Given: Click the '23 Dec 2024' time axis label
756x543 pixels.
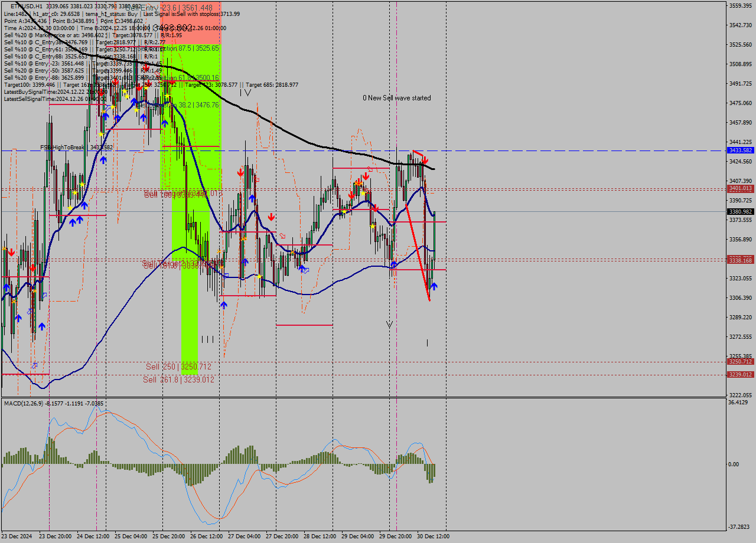Looking at the screenshot, I should pyautogui.click(x=17, y=537).
